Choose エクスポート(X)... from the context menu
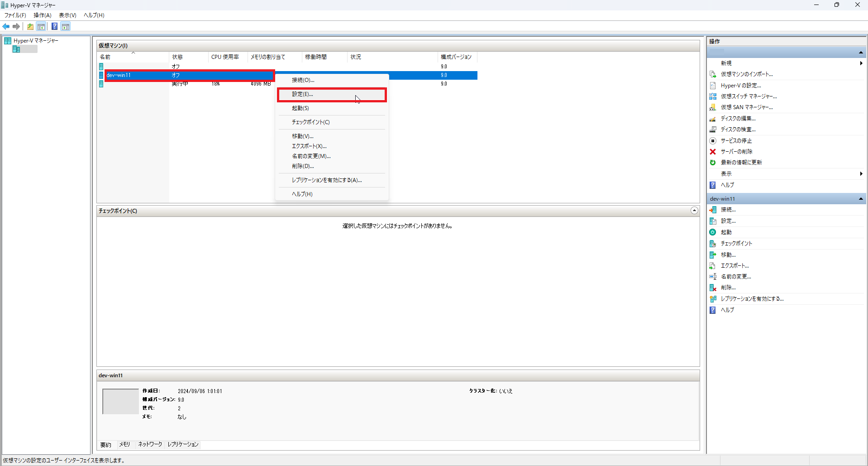Screen dimensions: 868x466 coord(332,146)
